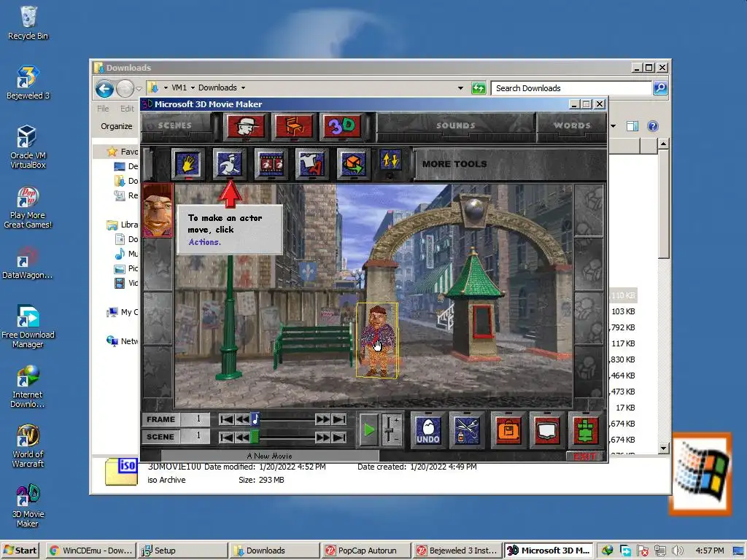This screenshot has width=747, height=560.
Task: Select the Rotate cube tool
Action: (x=353, y=164)
